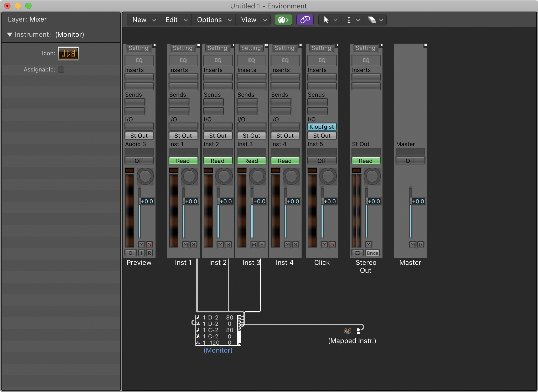The height and width of the screenshot is (392, 538).
Task: Open Inst 1 automation mode Read dropdown
Action: pos(183,161)
